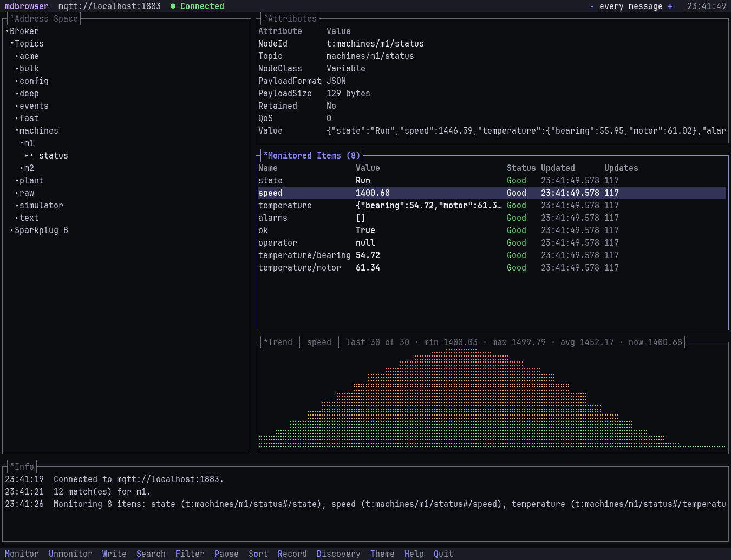
Task: Select the temperature/bearing monitored item row
Action: [x=492, y=255]
